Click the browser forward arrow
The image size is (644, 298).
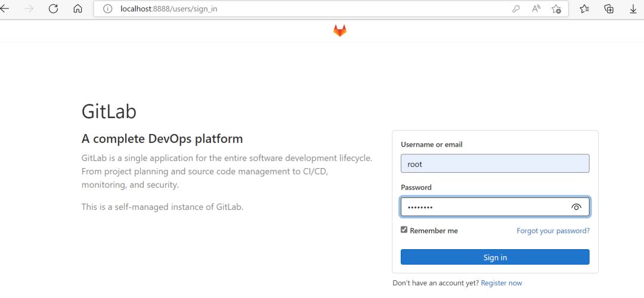[29, 9]
